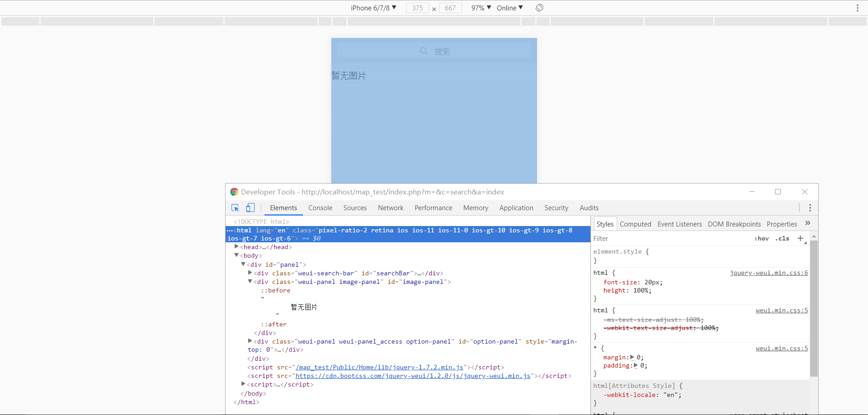Expand margin shorthand property triangle
Screen dimensions: 868x415
(632, 357)
